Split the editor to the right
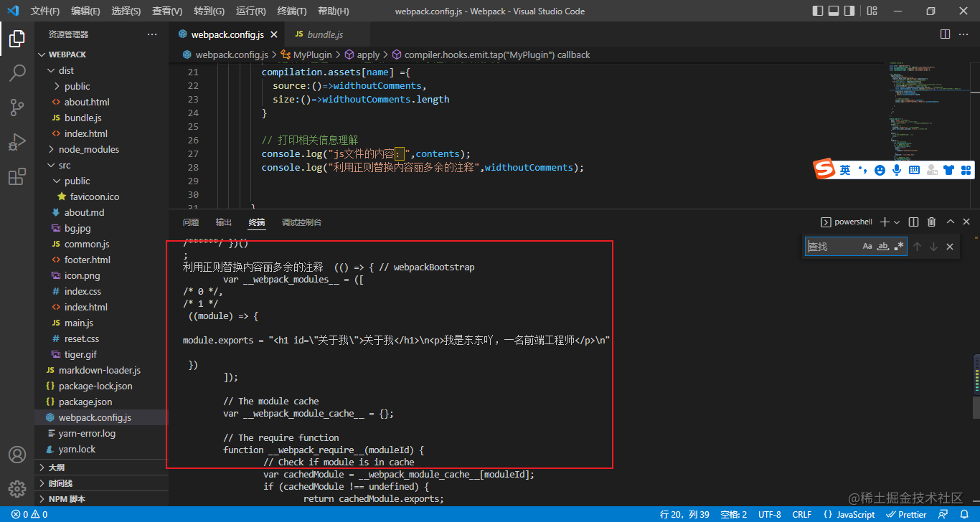 coord(946,34)
